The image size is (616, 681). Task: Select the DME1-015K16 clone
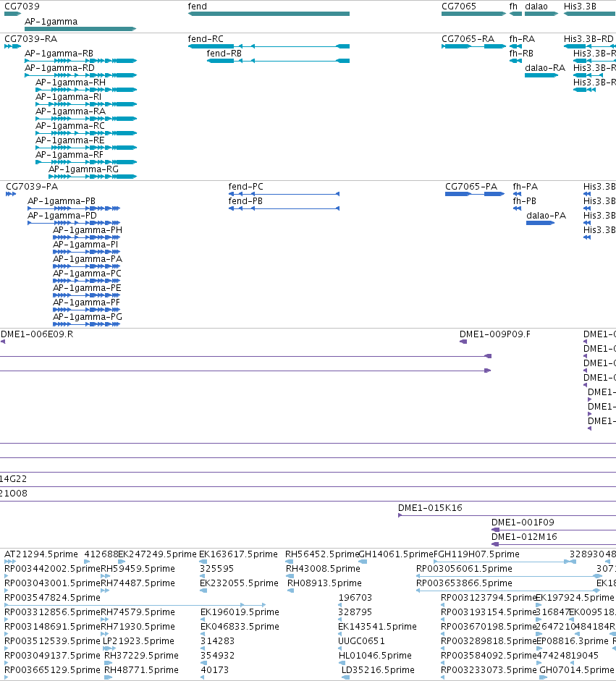coord(507,515)
